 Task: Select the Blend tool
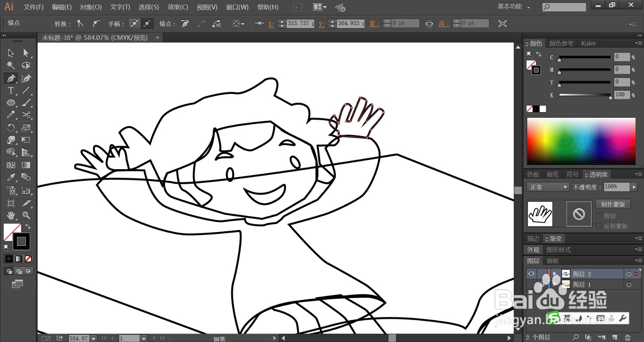pos(26,177)
